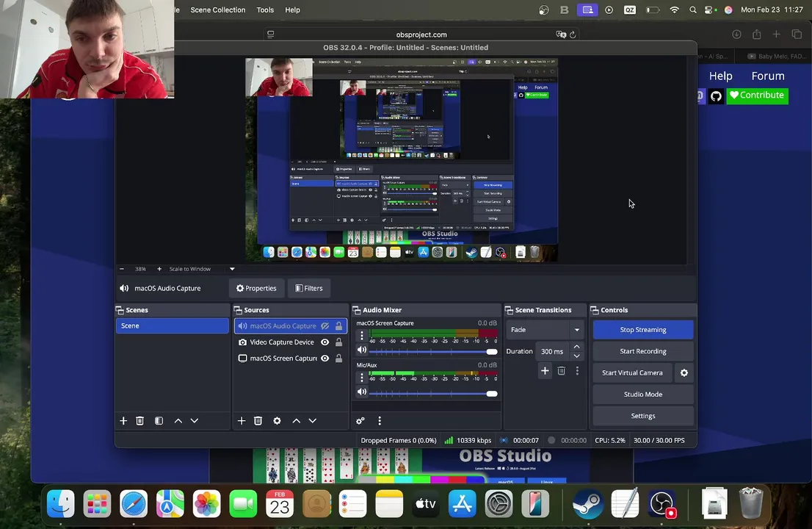Click Stop Streaming button
This screenshot has width=812, height=529.
click(642, 330)
